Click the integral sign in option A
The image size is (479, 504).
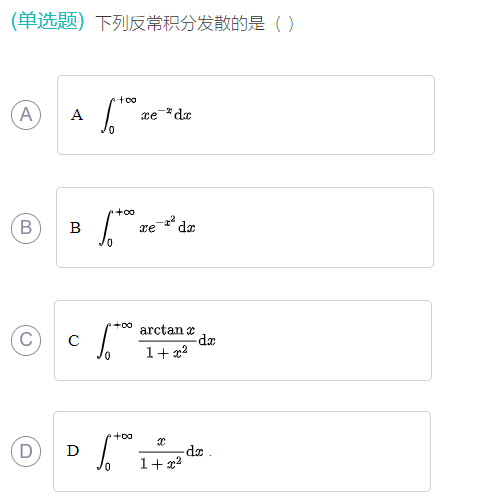107,115
